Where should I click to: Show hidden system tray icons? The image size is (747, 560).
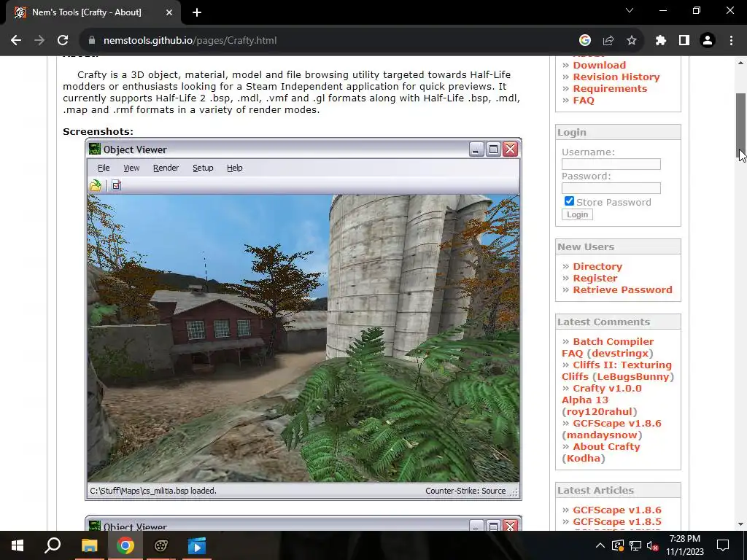(x=600, y=545)
